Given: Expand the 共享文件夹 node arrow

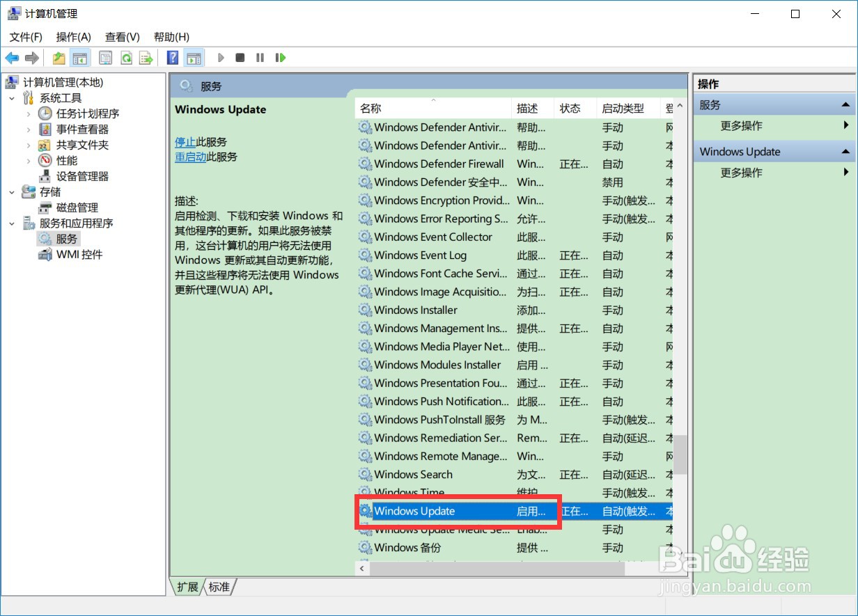Looking at the screenshot, I should point(29,145).
